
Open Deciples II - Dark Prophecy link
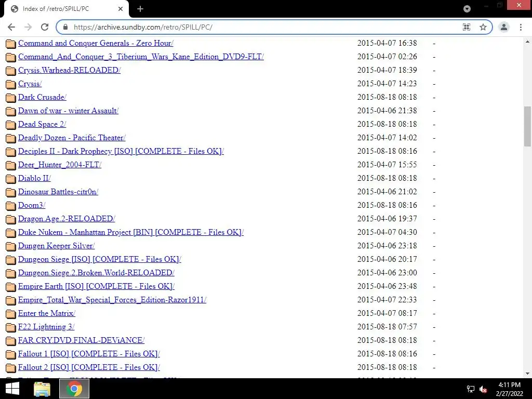click(121, 151)
